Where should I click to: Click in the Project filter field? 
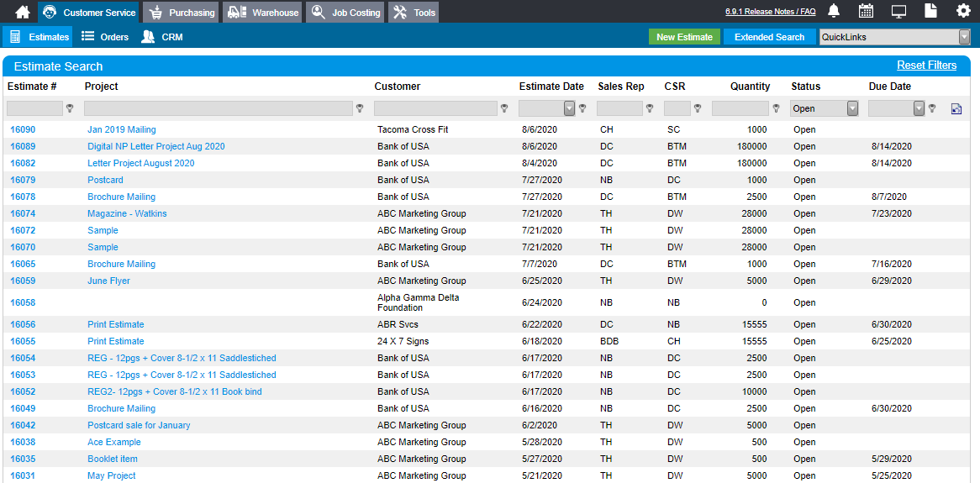219,108
